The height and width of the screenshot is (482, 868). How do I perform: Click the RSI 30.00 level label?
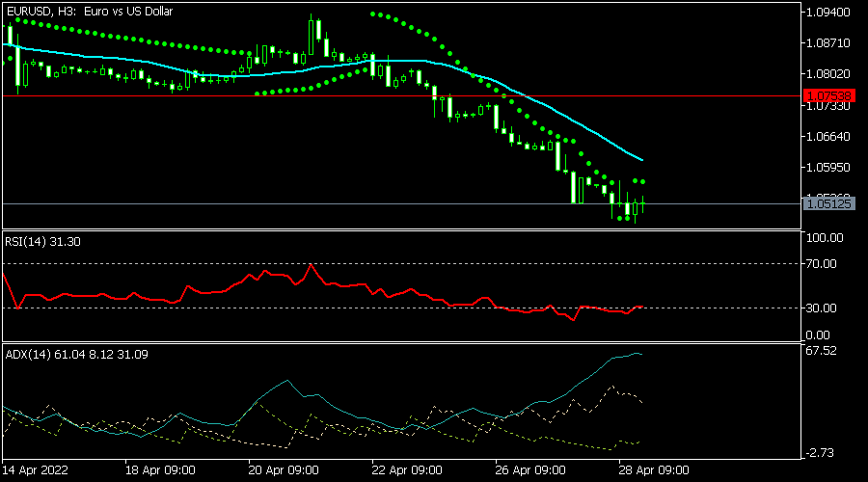[x=822, y=308]
